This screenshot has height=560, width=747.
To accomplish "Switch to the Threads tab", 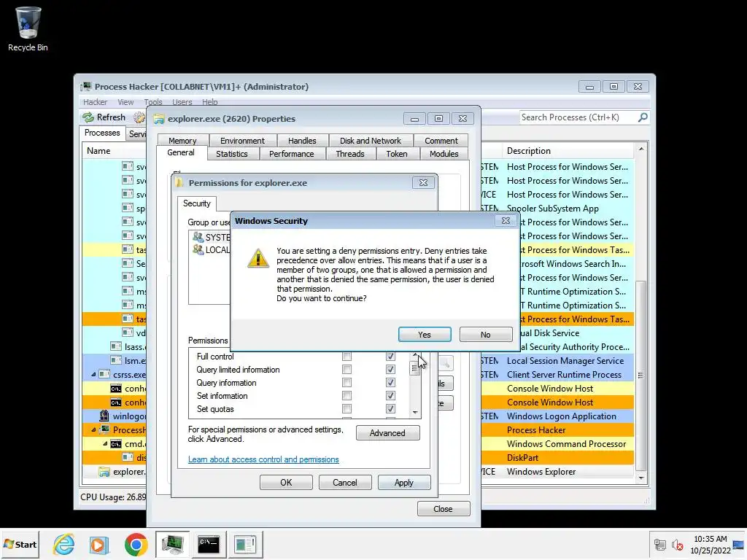I will pos(349,154).
